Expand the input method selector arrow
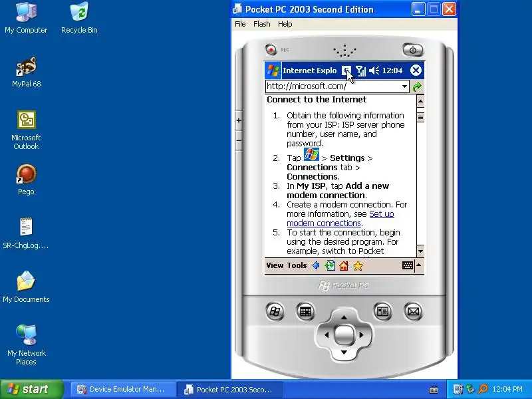This screenshot has width=532, height=399. click(419, 265)
